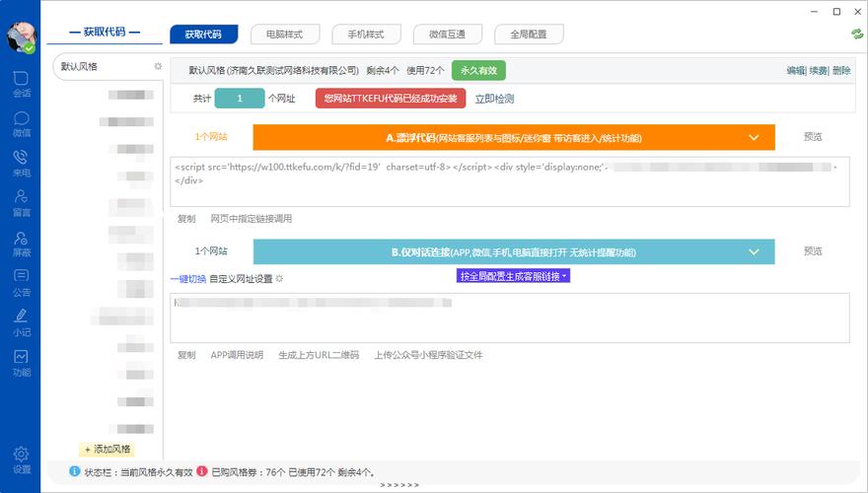This screenshot has width=868, height=493.
Task: Click 复制 under the script code box
Action: (x=186, y=219)
